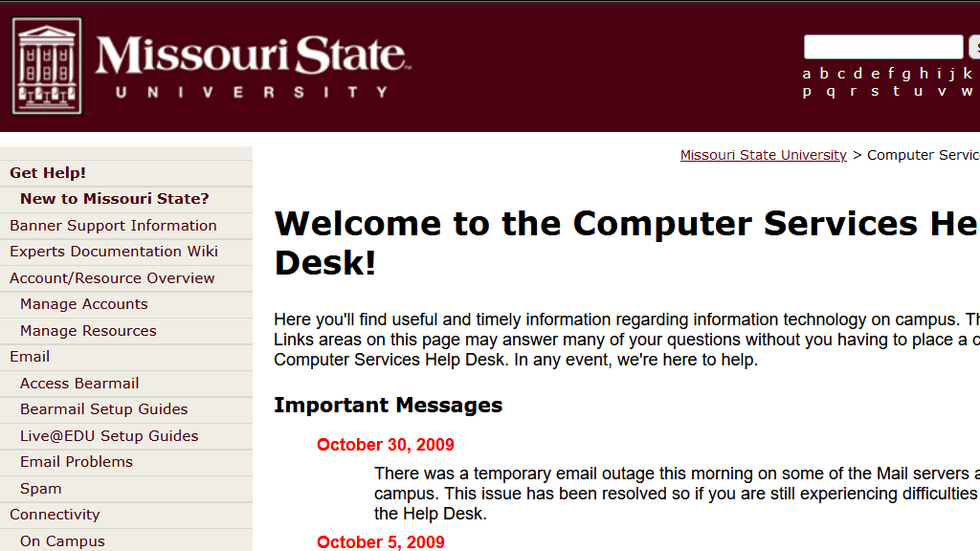Click the "Missouri State University" breadcrumb link
Image resolution: width=980 pixels, height=551 pixels.
(x=763, y=155)
